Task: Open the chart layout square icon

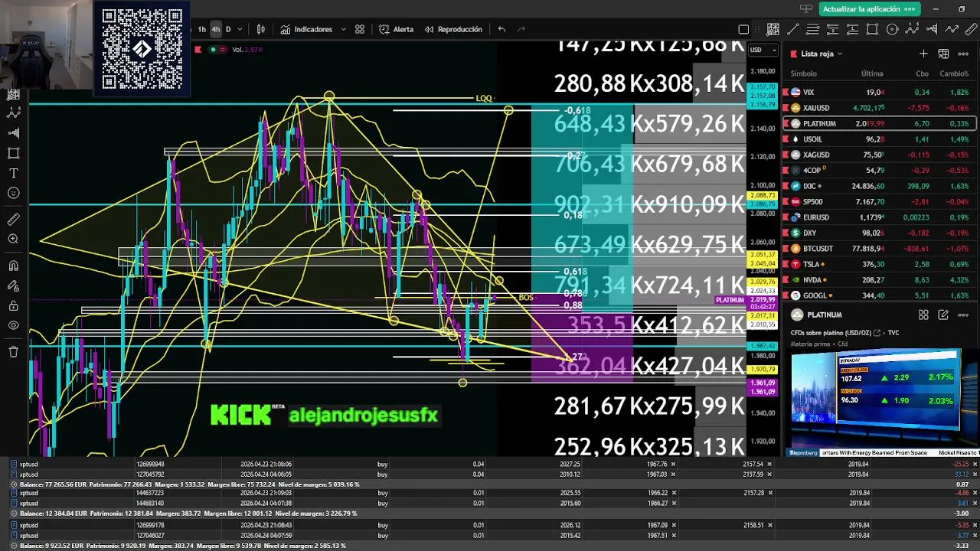Action: (x=743, y=30)
